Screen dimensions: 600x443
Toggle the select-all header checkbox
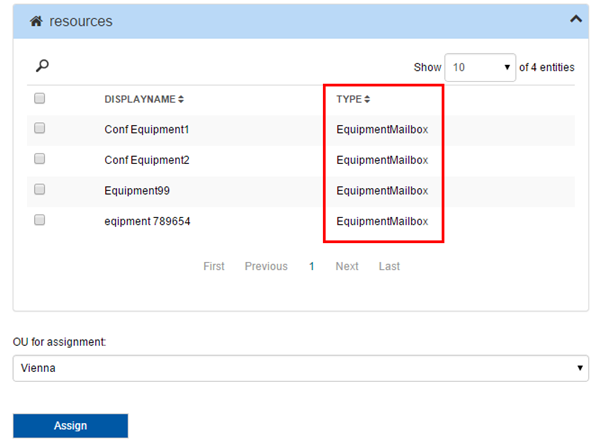coord(40,98)
